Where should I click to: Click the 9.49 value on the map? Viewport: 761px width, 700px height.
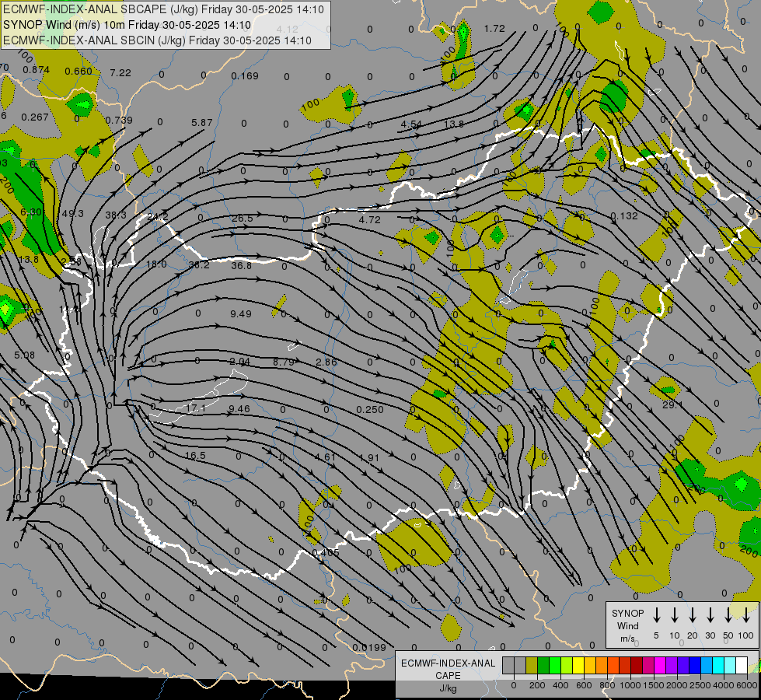pos(241,313)
